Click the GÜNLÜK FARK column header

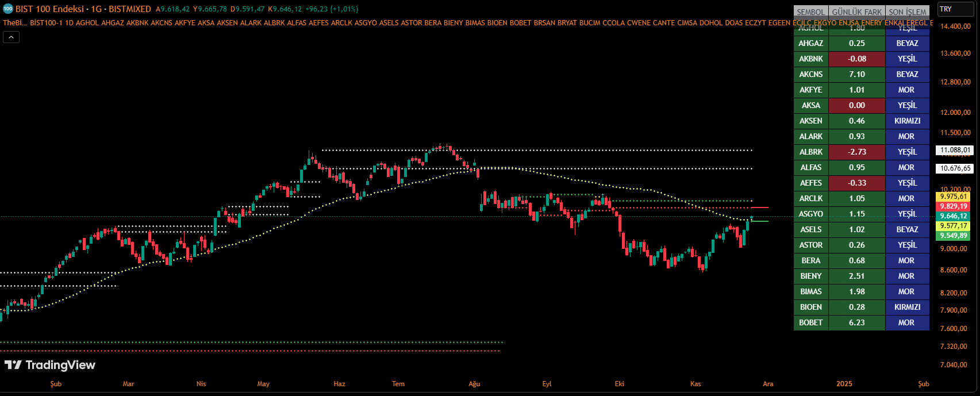pos(856,12)
